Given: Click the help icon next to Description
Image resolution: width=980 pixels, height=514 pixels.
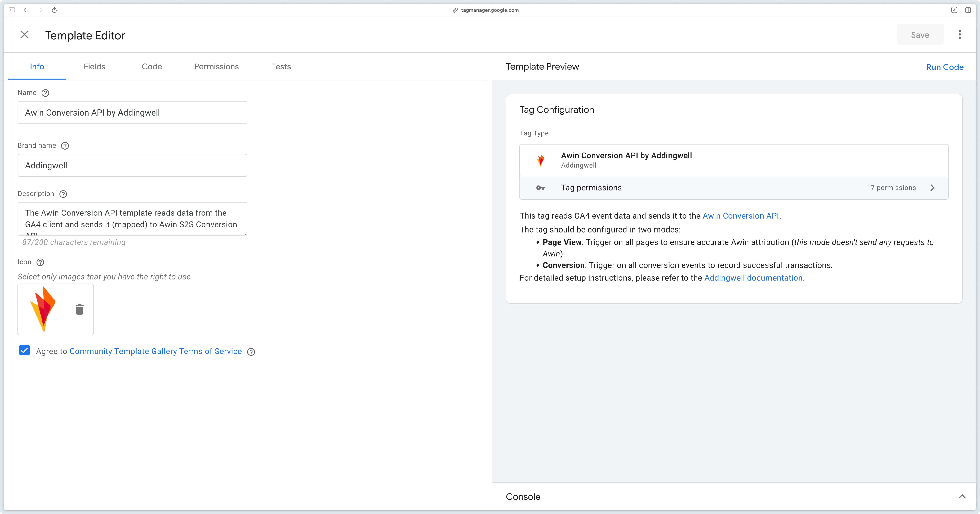Looking at the screenshot, I should [63, 194].
